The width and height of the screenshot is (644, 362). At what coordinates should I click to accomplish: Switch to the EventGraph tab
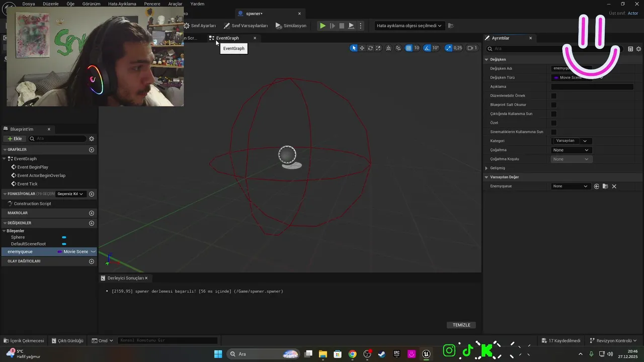click(227, 38)
